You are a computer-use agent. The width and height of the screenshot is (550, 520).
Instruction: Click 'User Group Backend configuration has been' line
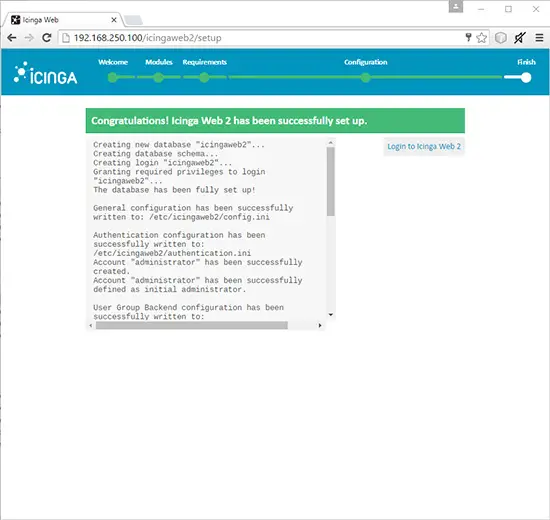coord(188,307)
